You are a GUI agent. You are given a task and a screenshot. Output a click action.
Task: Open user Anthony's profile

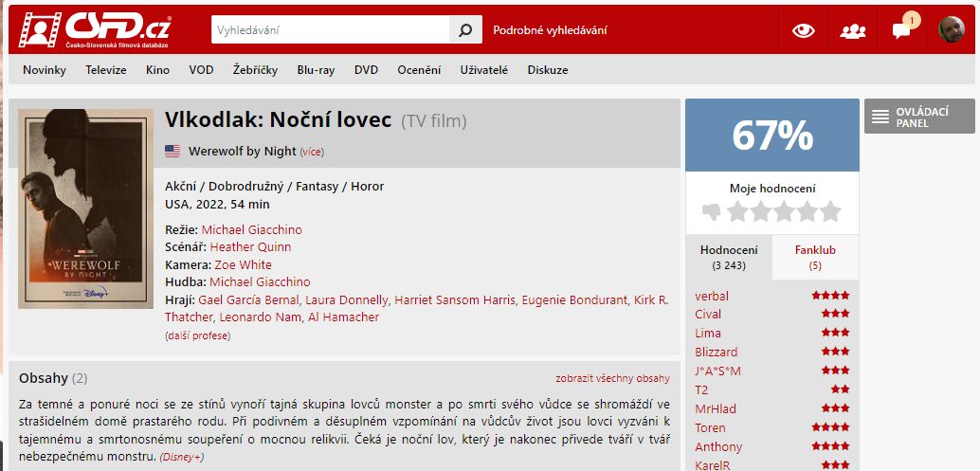point(718,446)
